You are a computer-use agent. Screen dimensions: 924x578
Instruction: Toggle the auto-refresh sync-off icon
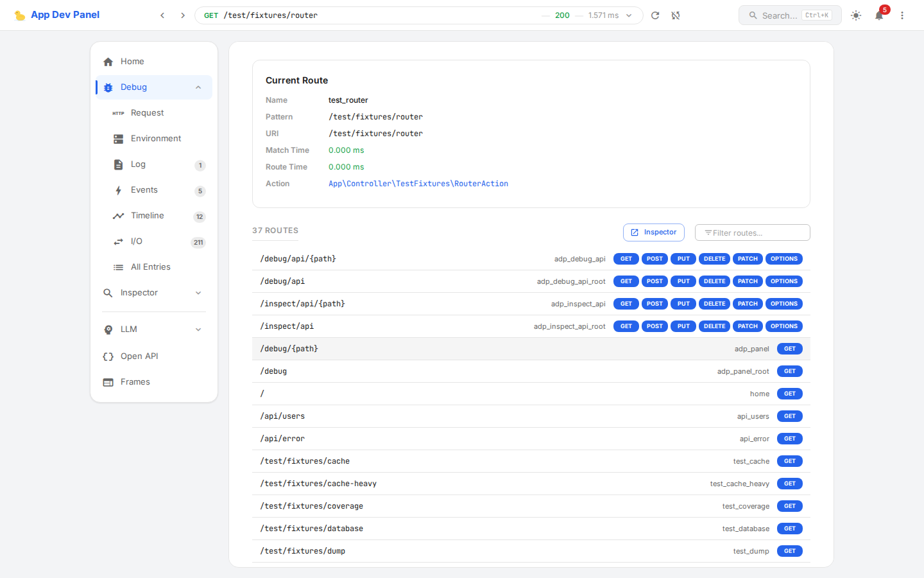tap(676, 15)
